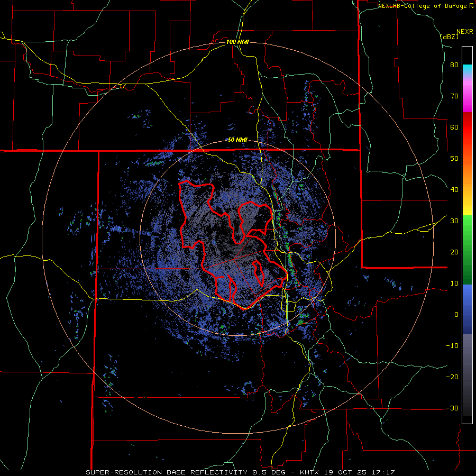Click the -10 dBZ value on the scale
Screen dimensions: 476x476
coord(452,346)
